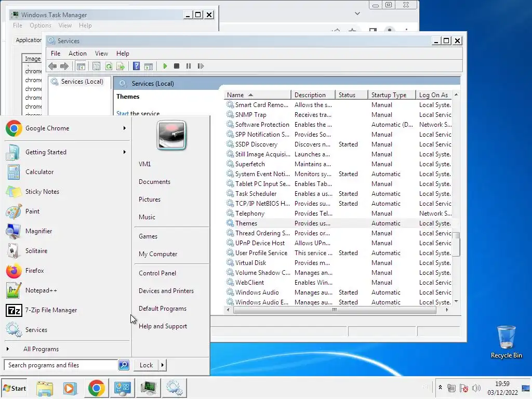Screen dimensions: 532x399
Task: Sort by the Startup Type column header
Action: 392,95
